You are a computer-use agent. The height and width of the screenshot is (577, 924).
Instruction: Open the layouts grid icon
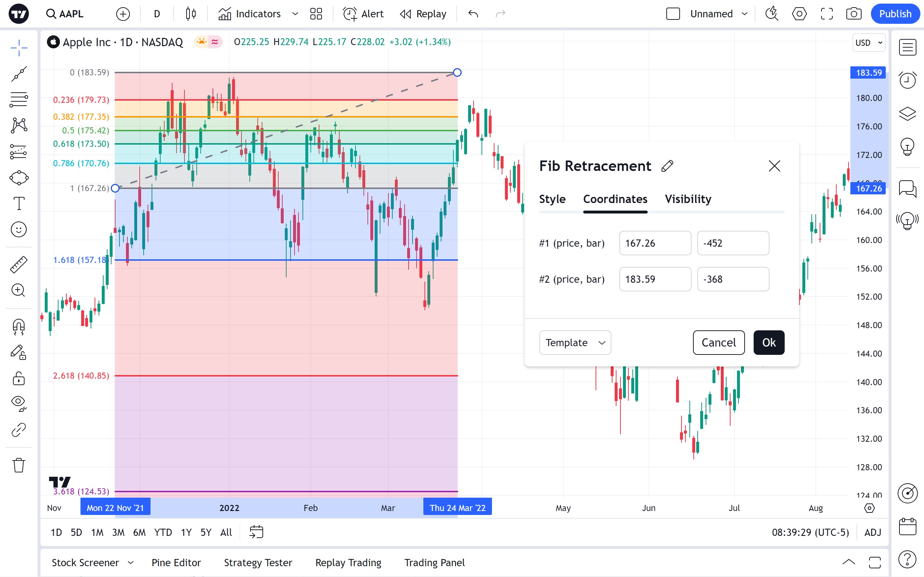click(x=316, y=14)
